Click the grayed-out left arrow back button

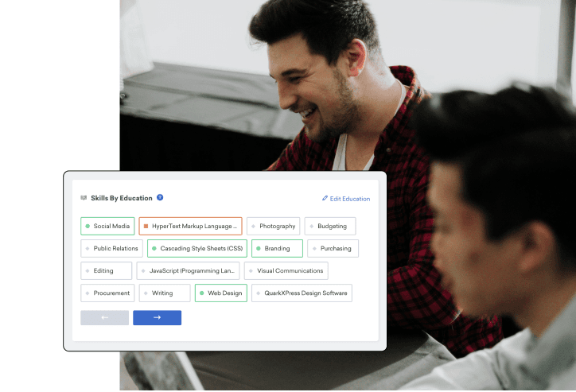pyautogui.click(x=104, y=317)
